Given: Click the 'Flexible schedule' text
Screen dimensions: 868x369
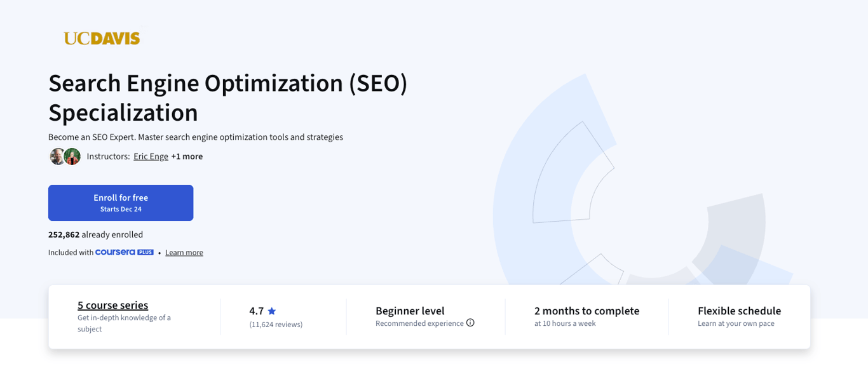Looking at the screenshot, I should tap(740, 311).
